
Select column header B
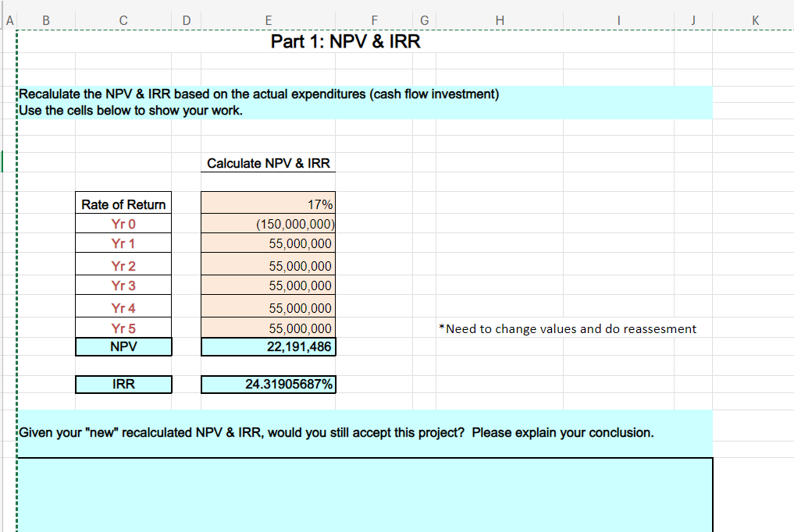click(x=45, y=20)
